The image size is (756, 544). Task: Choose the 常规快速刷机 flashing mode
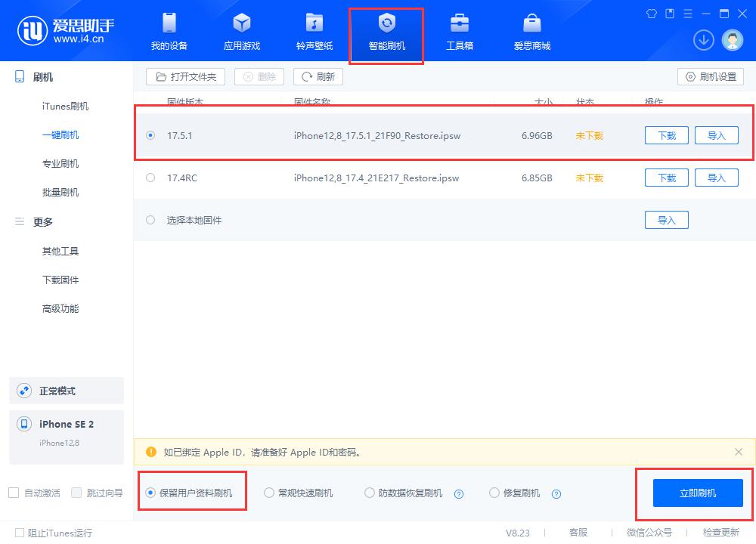tap(269, 493)
